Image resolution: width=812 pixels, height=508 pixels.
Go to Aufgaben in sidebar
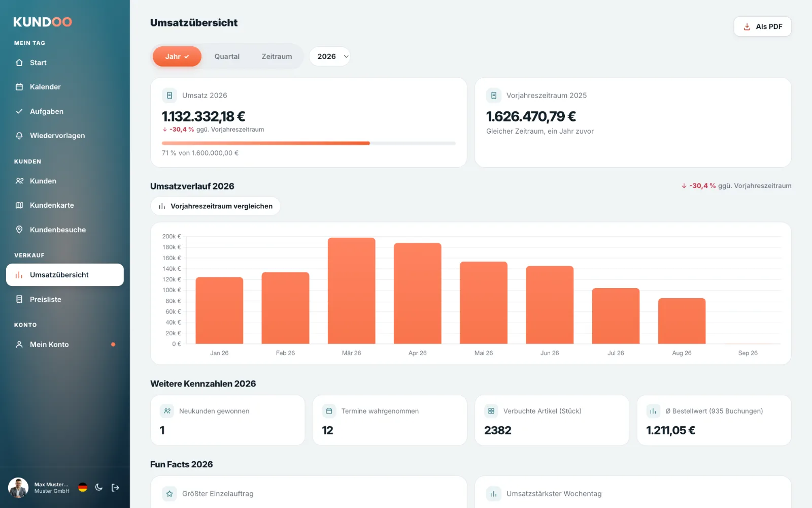click(64, 111)
